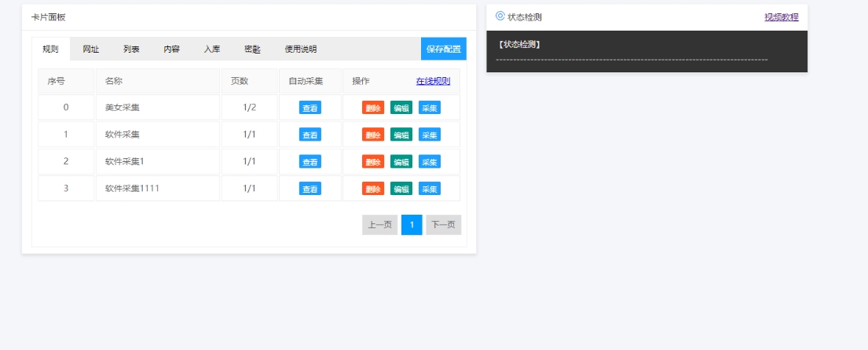
Task: Click the status detection target icon
Action: (500, 16)
